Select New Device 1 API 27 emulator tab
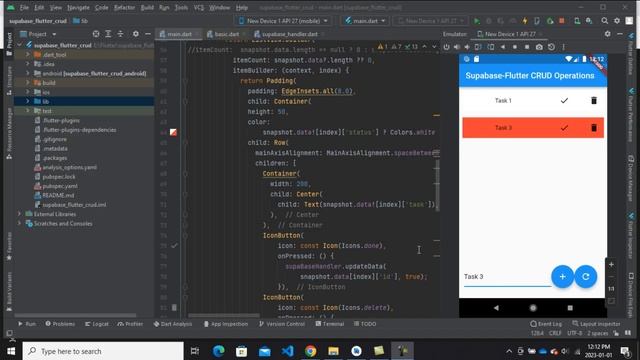This screenshot has height=360, width=640. point(510,34)
